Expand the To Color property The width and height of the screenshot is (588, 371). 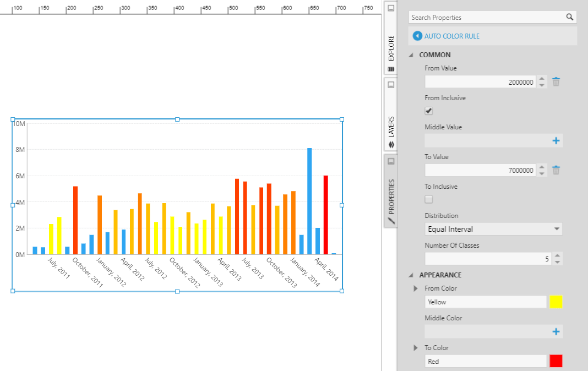click(416, 348)
